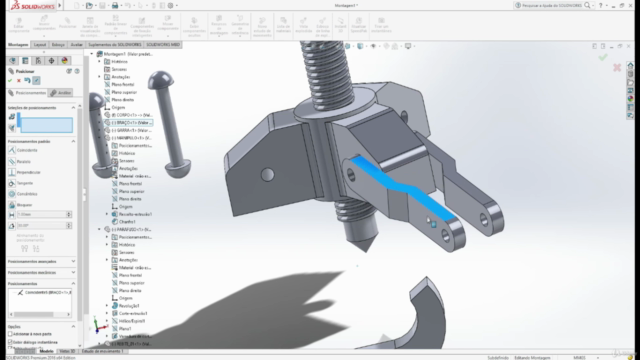Collapse Seleções de posicionamento section

pos(73,108)
